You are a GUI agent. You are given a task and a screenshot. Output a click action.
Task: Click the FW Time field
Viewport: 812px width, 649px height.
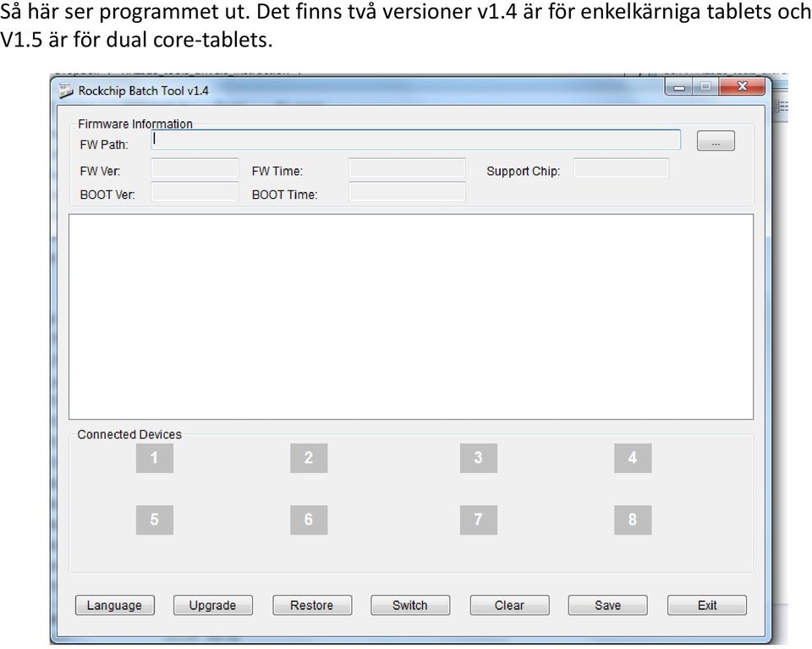[x=407, y=168]
